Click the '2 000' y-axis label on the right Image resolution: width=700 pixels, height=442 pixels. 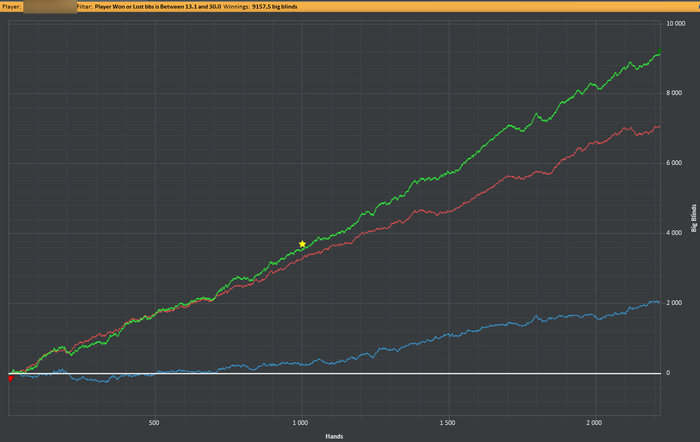pyautogui.click(x=674, y=303)
